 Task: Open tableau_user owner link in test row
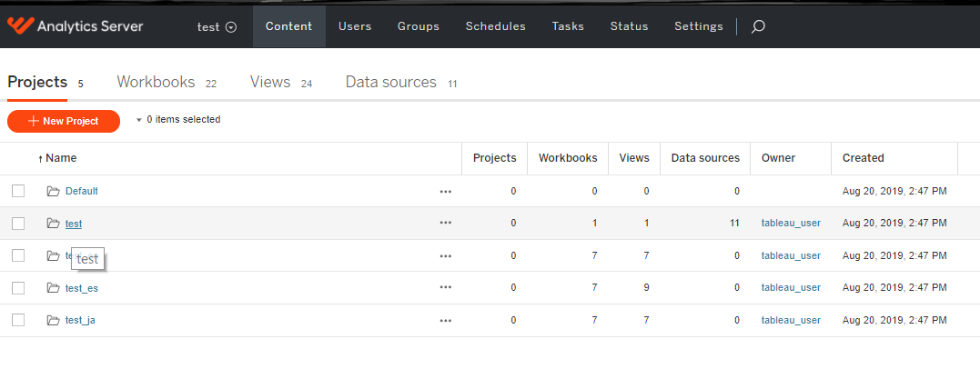pyautogui.click(x=791, y=223)
